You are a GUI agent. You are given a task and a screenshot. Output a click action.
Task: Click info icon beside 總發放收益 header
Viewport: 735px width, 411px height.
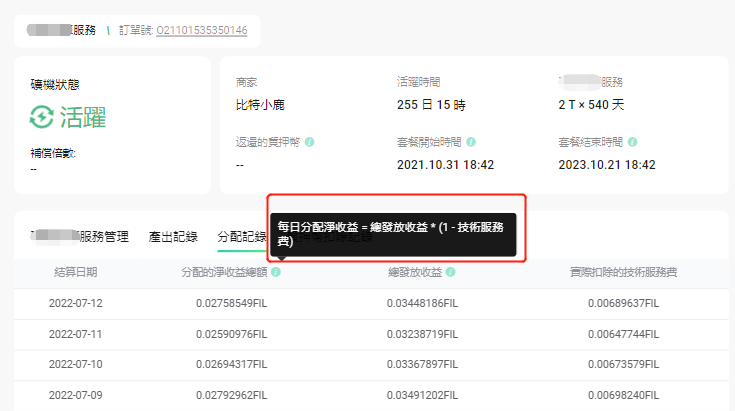(451, 272)
